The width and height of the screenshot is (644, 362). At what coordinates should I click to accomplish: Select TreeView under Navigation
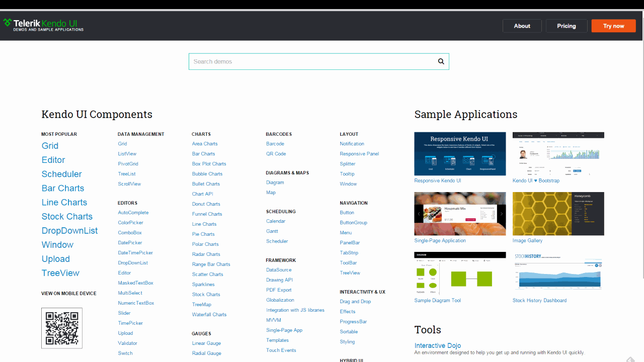pyautogui.click(x=350, y=273)
